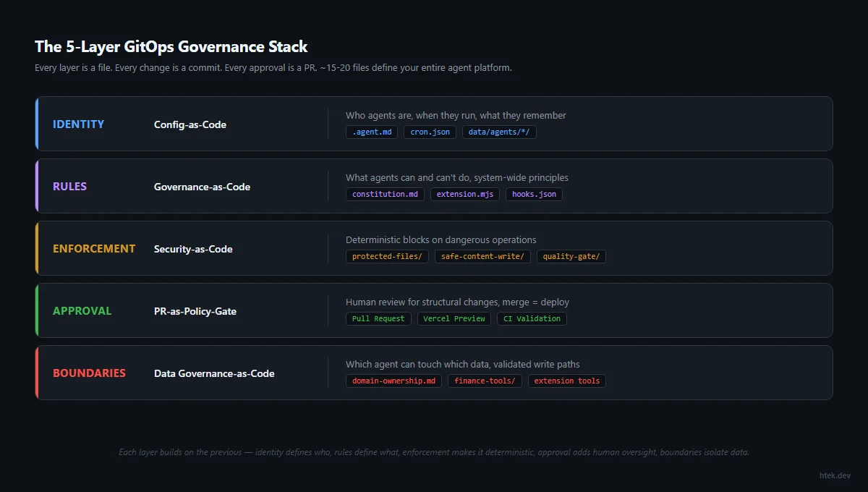Click "Which agent can touch which data" description
The width and height of the screenshot is (868, 492).
(x=463, y=364)
